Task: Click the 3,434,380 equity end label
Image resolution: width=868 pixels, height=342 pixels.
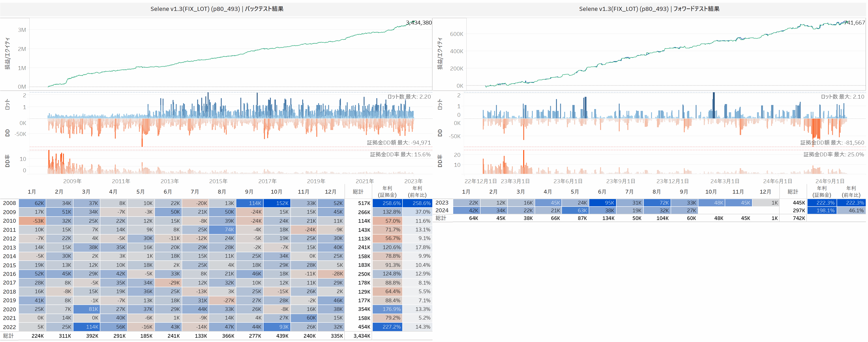Action: coord(418,22)
